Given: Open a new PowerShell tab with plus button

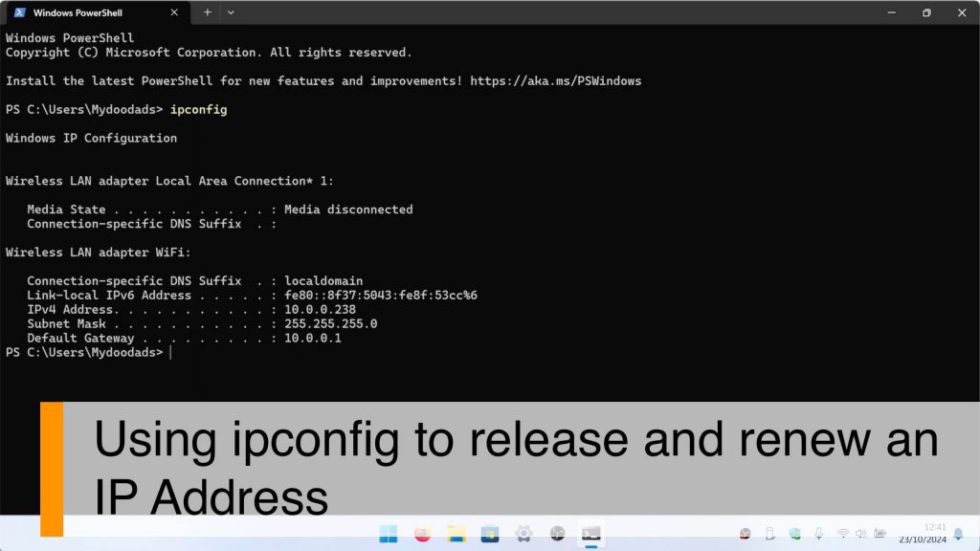Looking at the screenshot, I should coord(208,12).
